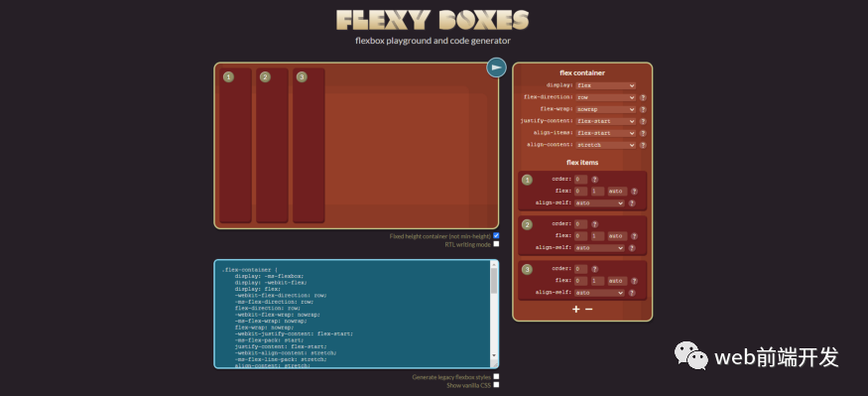Open help for item 3 align-self

click(632, 293)
